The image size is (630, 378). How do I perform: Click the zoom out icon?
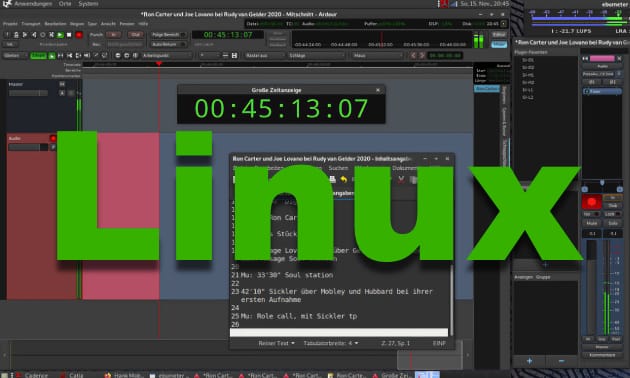(x=127, y=55)
